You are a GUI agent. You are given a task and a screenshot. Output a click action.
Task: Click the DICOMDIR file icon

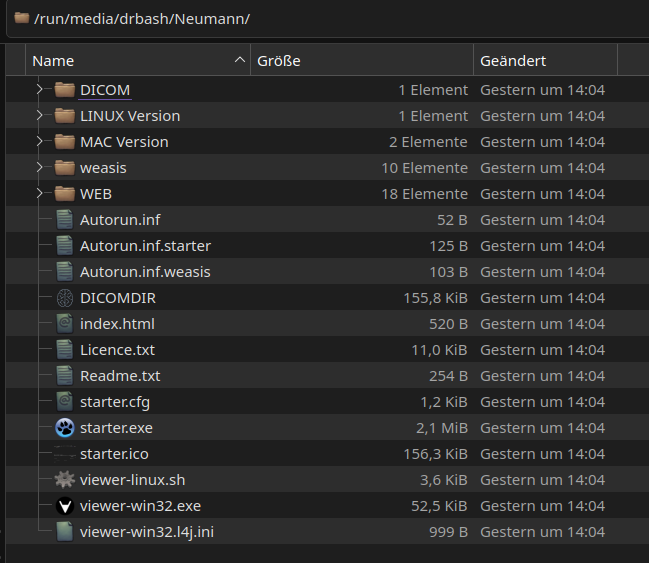coord(65,298)
